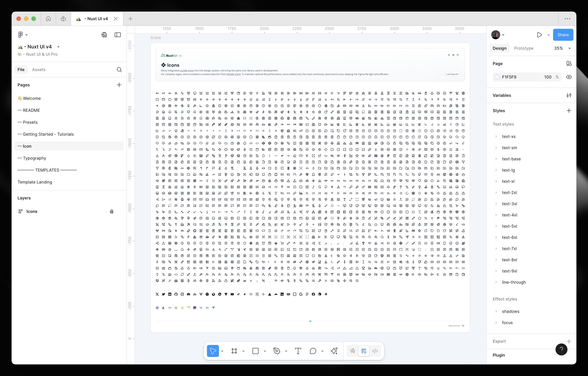
Task: Select the Frame tool in the bottom toolbar
Action: tap(234, 351)
